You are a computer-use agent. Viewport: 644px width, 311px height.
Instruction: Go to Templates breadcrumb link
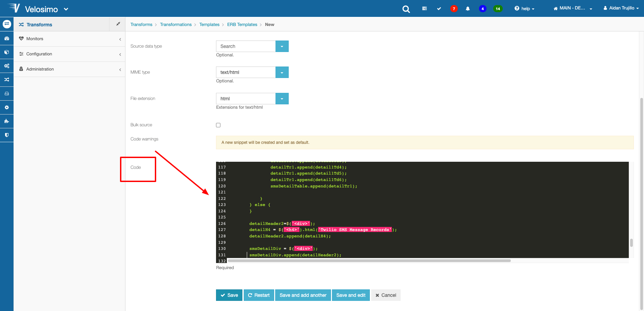coord(209,25)
